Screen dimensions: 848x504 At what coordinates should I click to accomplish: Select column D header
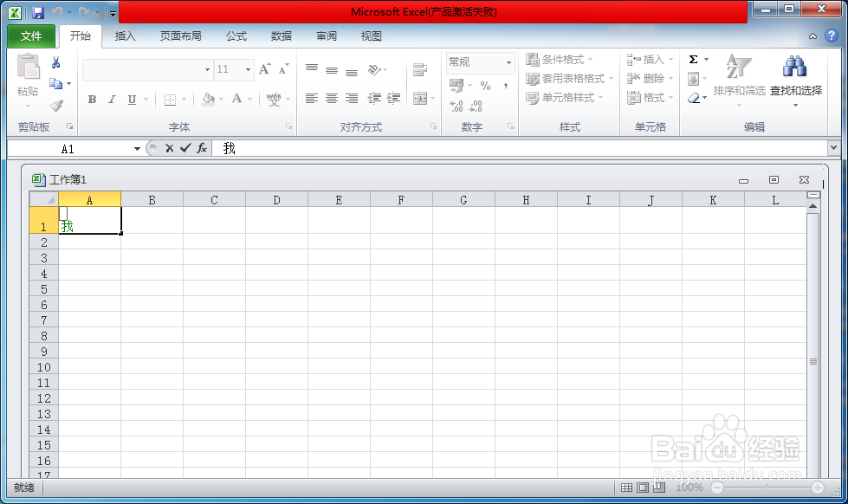pos(277,200)
